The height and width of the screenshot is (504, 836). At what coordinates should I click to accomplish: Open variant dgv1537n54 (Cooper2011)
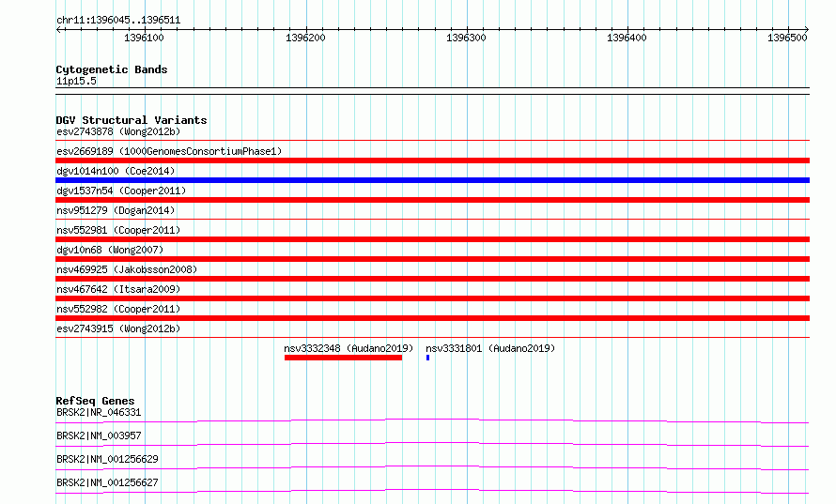(121, 191)
